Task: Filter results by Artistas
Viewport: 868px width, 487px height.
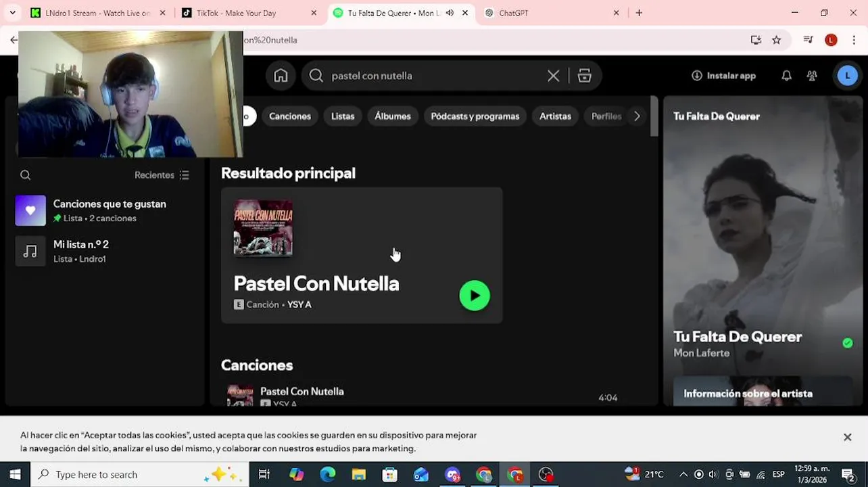Action: click(555, 116)
